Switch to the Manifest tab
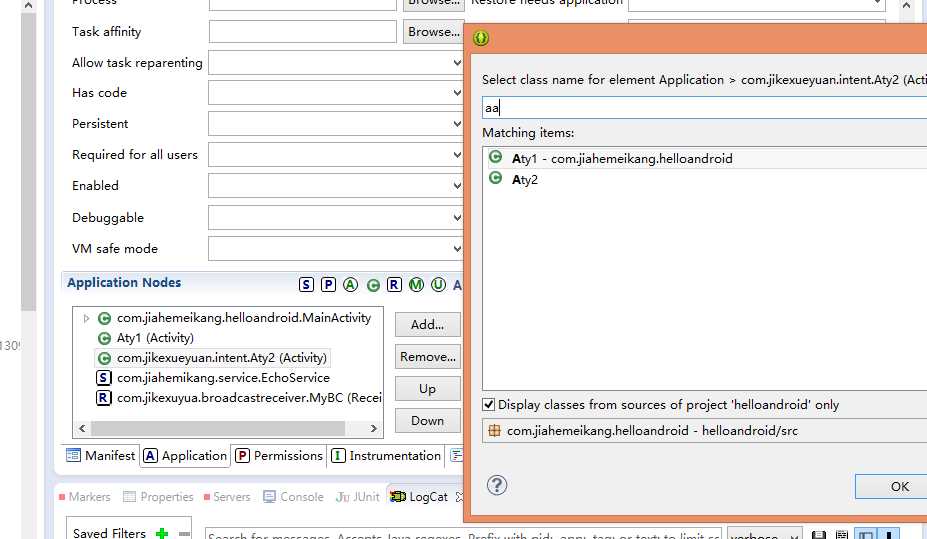927x539 pixels. click(x=101, y=456)
